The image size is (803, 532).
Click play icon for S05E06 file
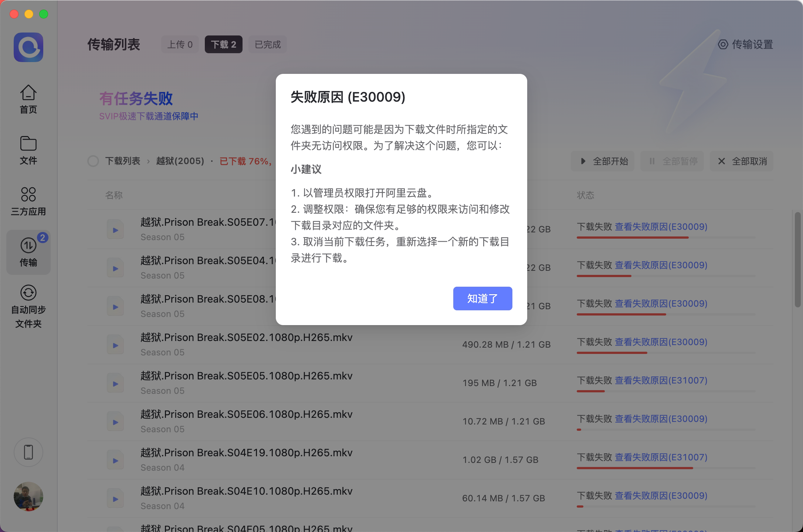click(115, 422)
